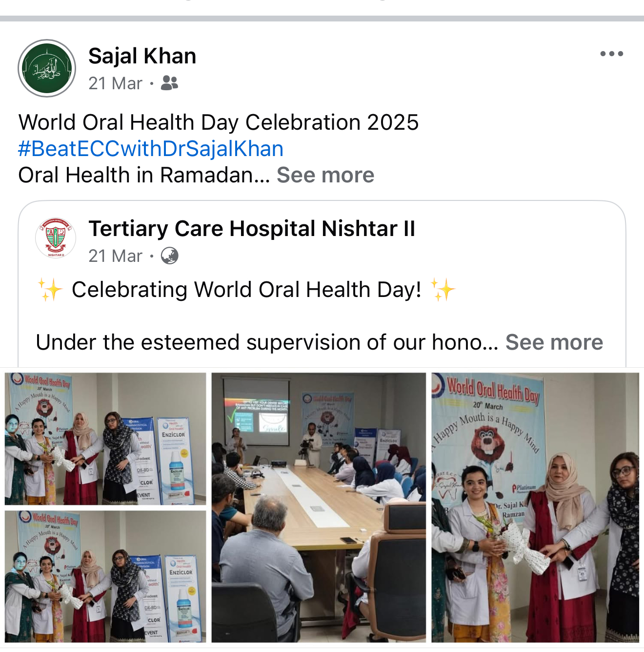Open Sajal Khan's profile picture
Image resolution: width=644 pixels, height=652 pixels.
point(47,68)
